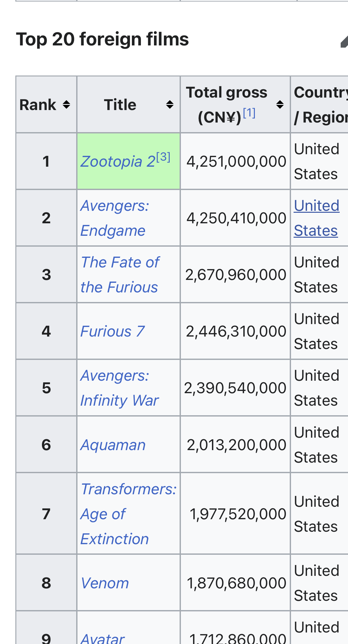Open the Zootopia 2 film link
This screenshot has height=644, width=348.
click(117, 161)
